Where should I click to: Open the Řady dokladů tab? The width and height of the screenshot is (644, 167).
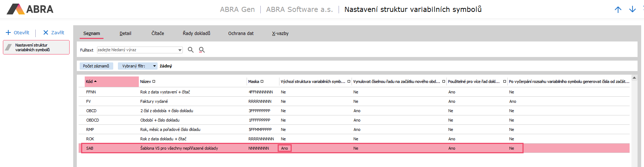tap(196, 33)
